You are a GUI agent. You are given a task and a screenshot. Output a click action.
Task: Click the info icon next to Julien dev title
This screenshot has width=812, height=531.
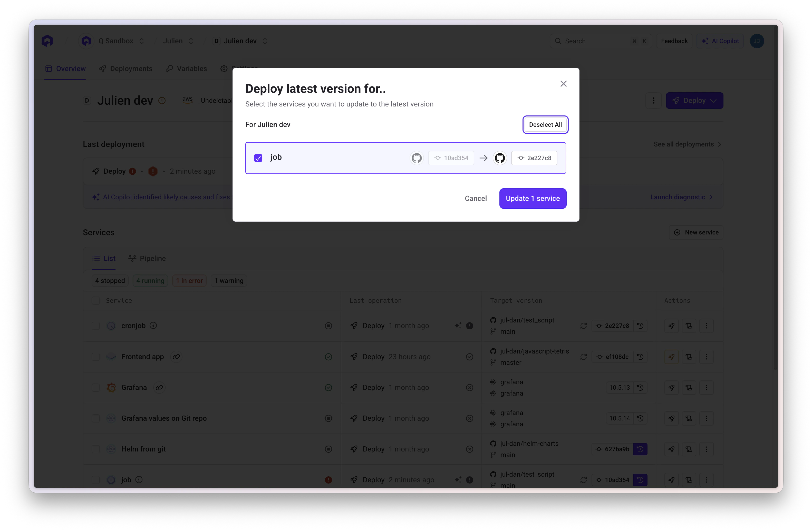coord(162,101)
